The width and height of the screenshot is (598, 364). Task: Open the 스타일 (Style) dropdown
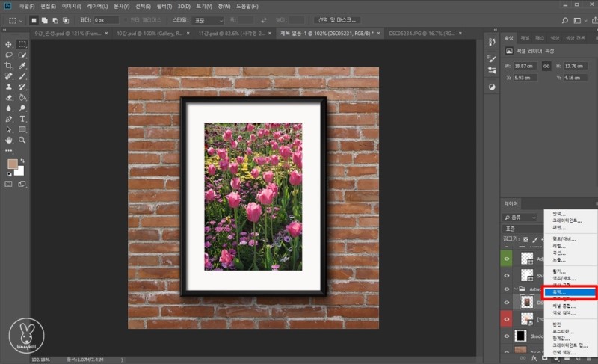coord(209,20)
